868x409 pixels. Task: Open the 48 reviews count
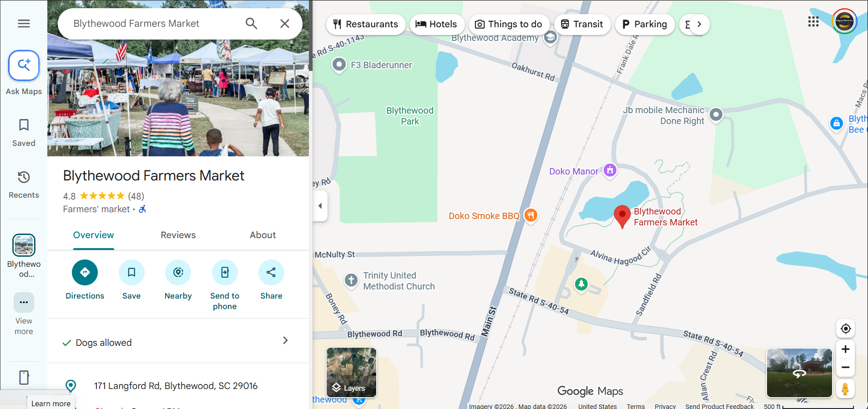136,196
